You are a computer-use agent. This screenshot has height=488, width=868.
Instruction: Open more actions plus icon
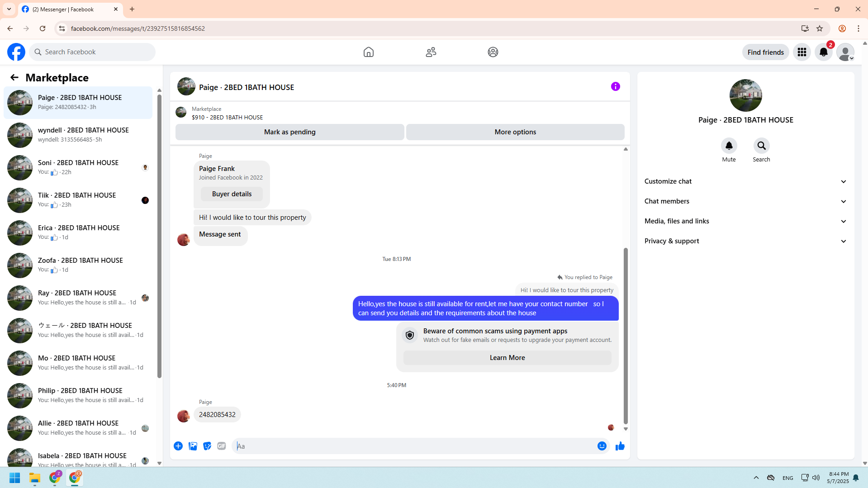click(178, 446)
